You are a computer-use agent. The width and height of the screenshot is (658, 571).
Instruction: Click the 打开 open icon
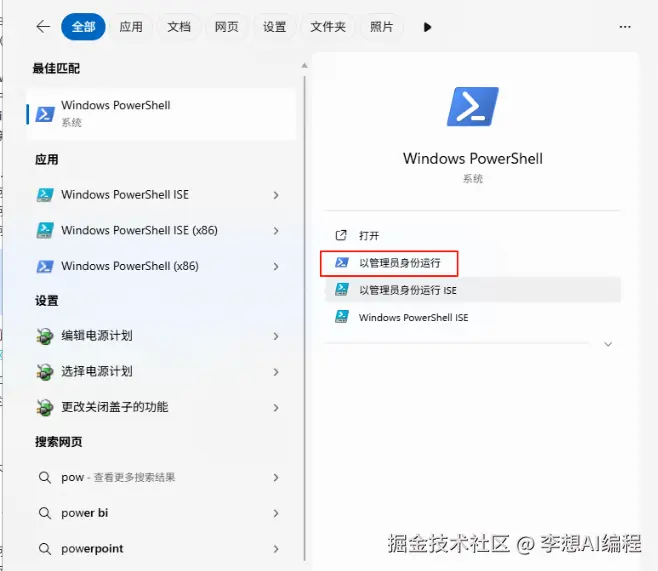pos(341,235)
